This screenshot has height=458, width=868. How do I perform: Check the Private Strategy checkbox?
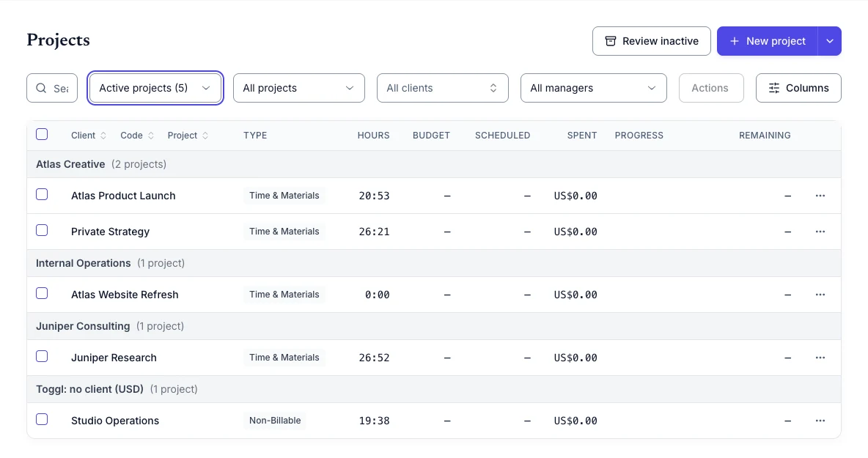coord(42,231)
